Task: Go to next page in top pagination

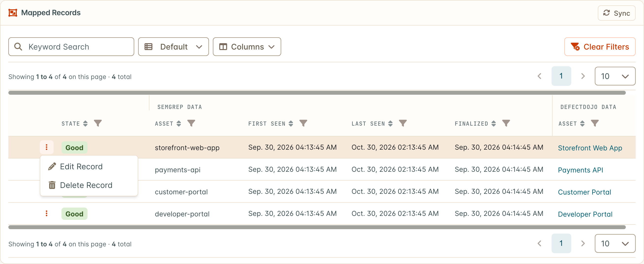Action: [x=583, y=76]
